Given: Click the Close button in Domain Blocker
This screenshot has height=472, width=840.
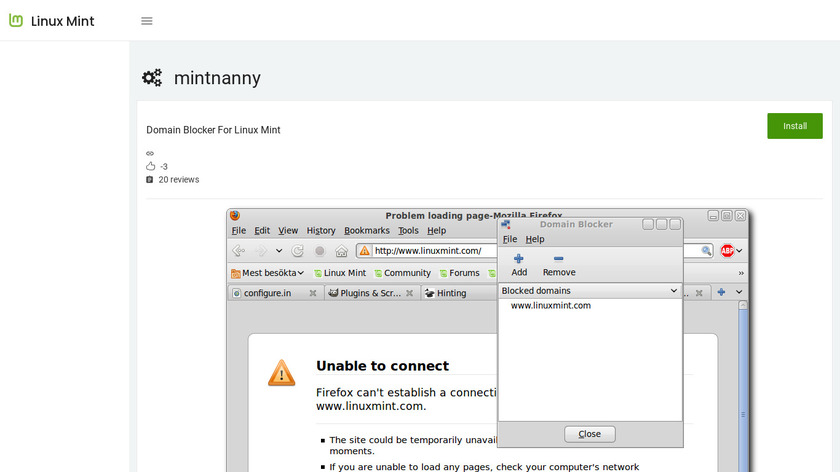Looking at the screenshot, I should 589,434.
